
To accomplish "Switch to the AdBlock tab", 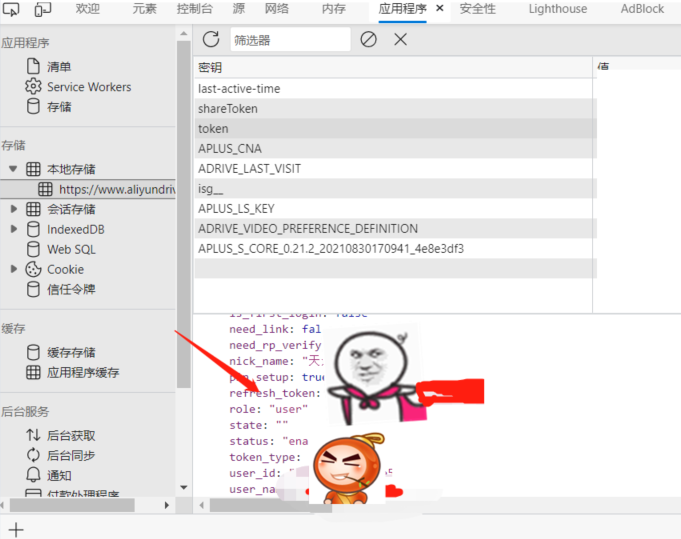I will click(x=642, y=9).
